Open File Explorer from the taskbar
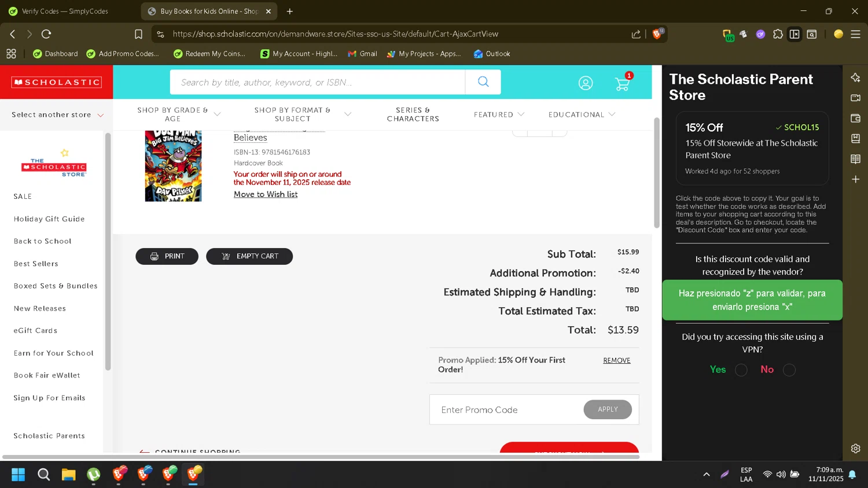The width and height of the screenshot is (868, 488). pos(69,475)
